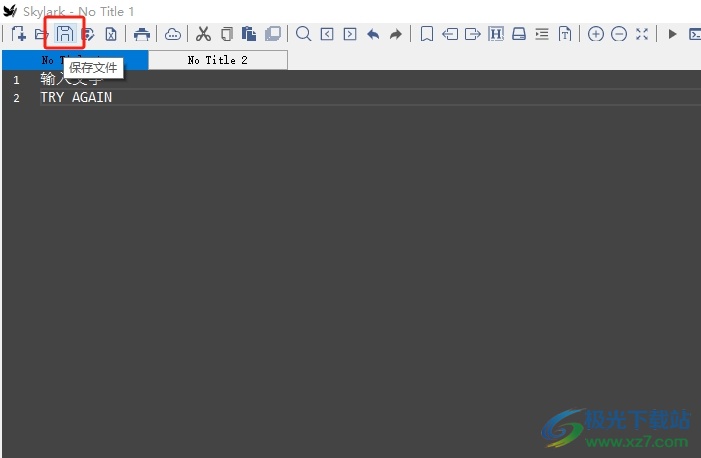Click line number 1 in the gutter

coord(16,80)
